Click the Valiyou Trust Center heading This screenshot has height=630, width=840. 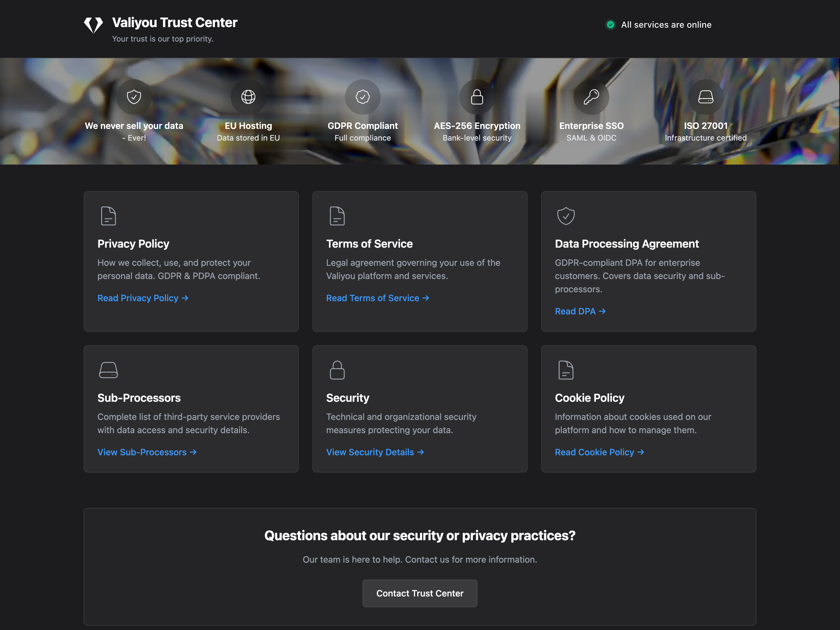pyautogui.click(x=175, y=23)
